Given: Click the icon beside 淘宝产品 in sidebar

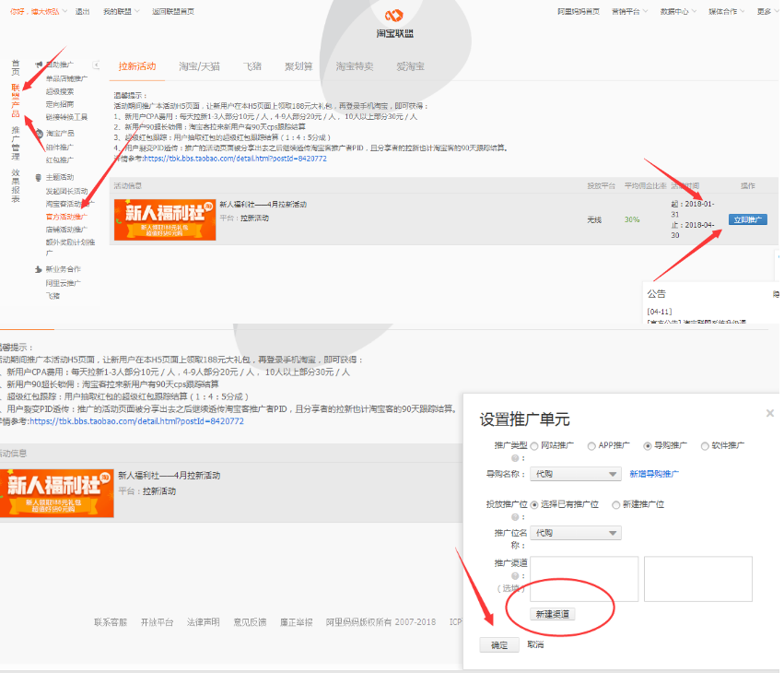Looking at the screenshot, I should point(39,133).
